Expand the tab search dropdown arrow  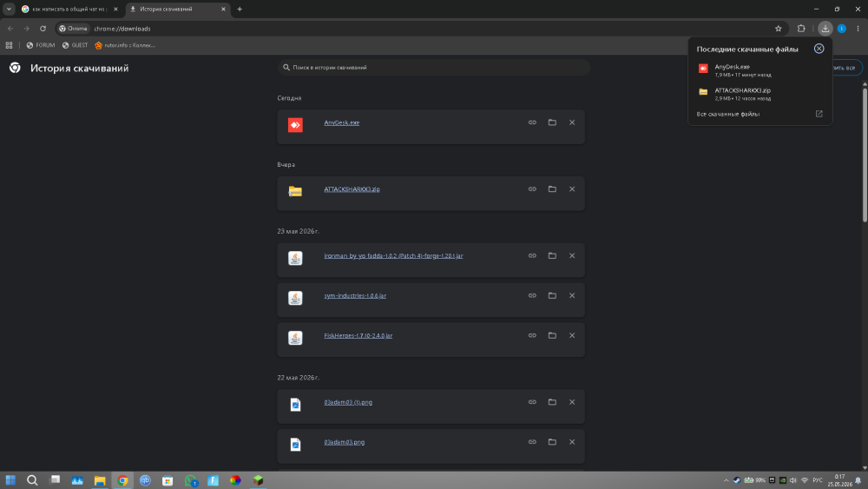[x=9, y=9]
